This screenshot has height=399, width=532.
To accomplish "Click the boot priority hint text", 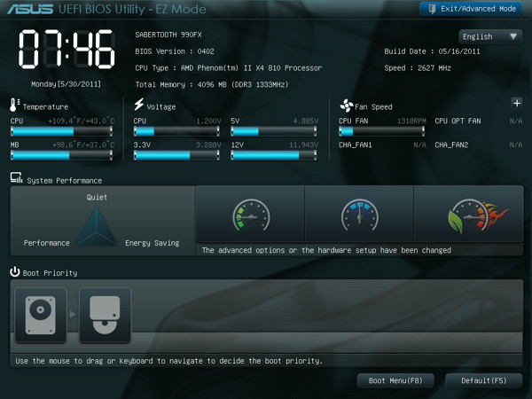I will tap(168, 361).
